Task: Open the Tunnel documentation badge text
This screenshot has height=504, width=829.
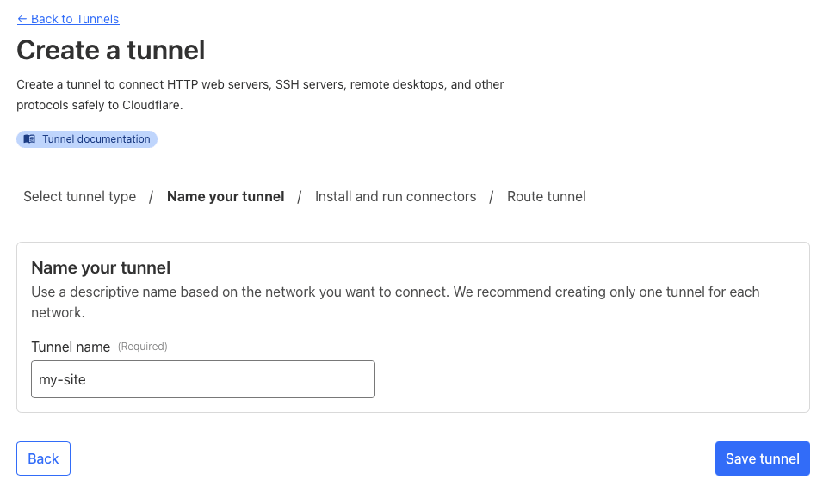Action: [96, 139]
